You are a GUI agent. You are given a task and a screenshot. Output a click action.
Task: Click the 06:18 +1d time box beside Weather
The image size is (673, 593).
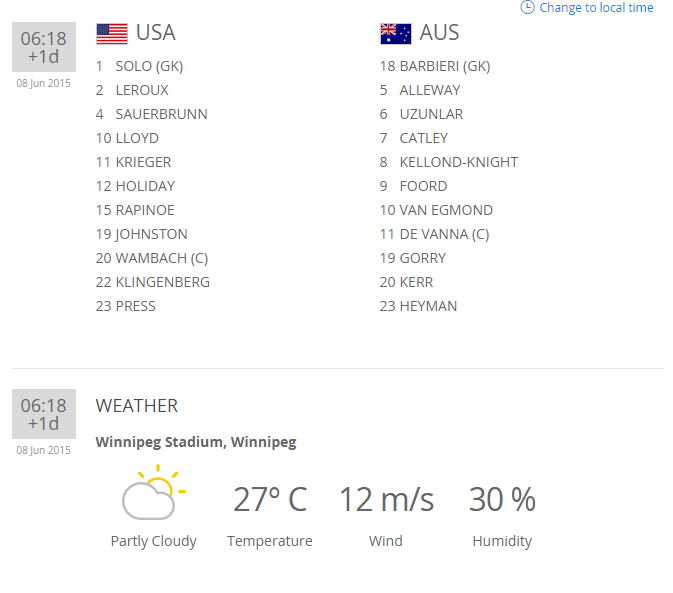pyautogui.click(x=44, y=414)
